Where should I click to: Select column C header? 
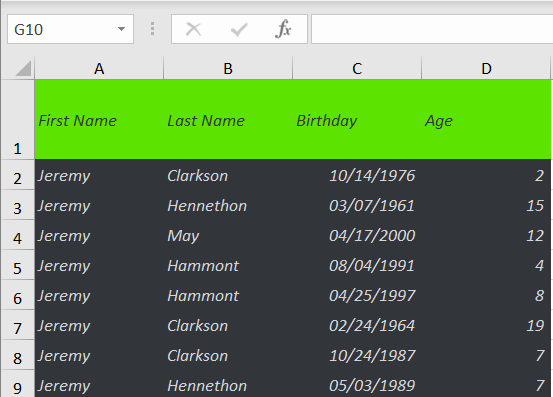(357, 68)
